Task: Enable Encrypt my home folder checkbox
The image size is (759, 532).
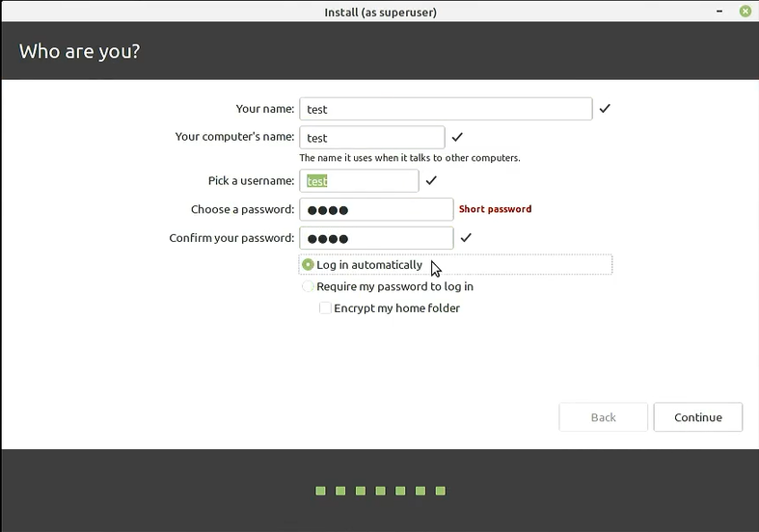Action: tap(326, 308)
